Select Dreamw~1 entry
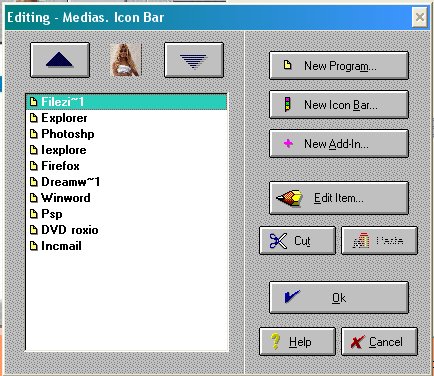 pyautogui.click(x=126, y=182)
